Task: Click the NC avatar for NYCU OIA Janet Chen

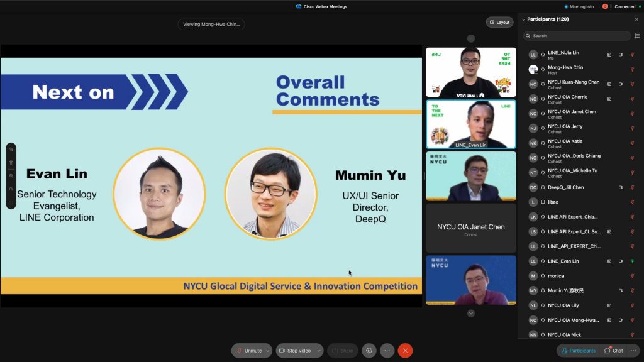Action: (533, 114)
